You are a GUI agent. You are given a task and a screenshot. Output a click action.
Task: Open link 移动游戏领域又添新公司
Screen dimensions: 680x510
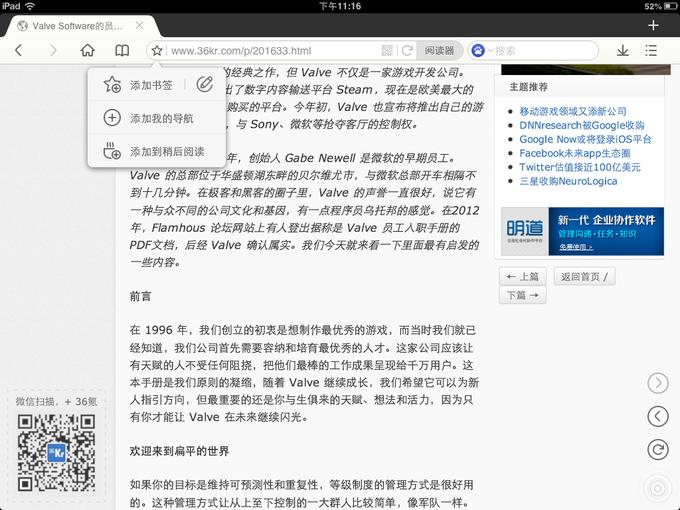click(573, 111)
